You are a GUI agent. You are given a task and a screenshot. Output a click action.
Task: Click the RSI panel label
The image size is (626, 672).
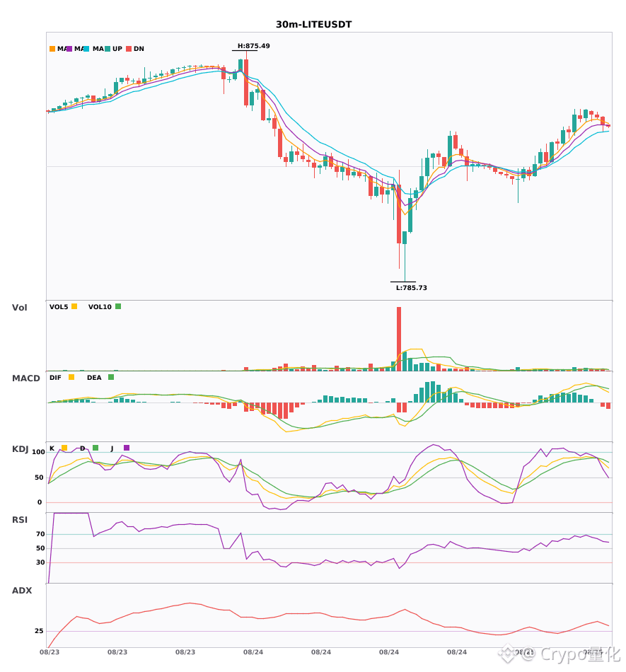(20, 520)
